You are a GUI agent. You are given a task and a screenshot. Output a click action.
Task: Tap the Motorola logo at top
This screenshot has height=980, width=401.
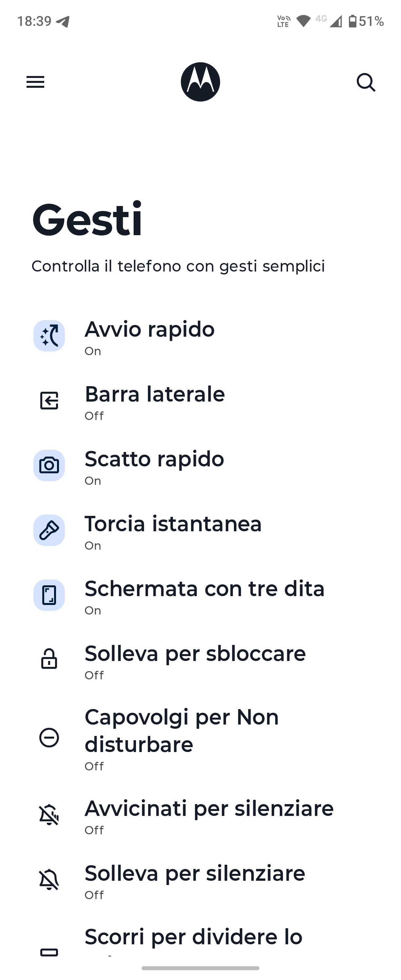pyautogui.click(x=200, y=82)
